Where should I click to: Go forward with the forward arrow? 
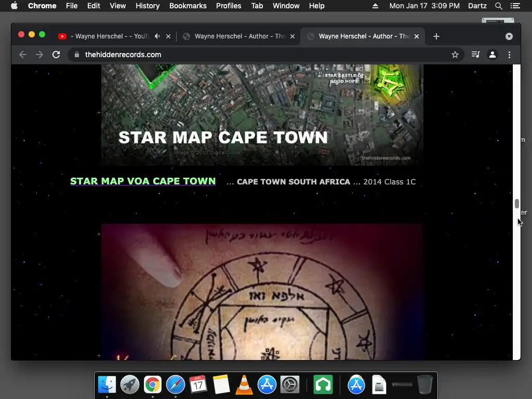39,55
